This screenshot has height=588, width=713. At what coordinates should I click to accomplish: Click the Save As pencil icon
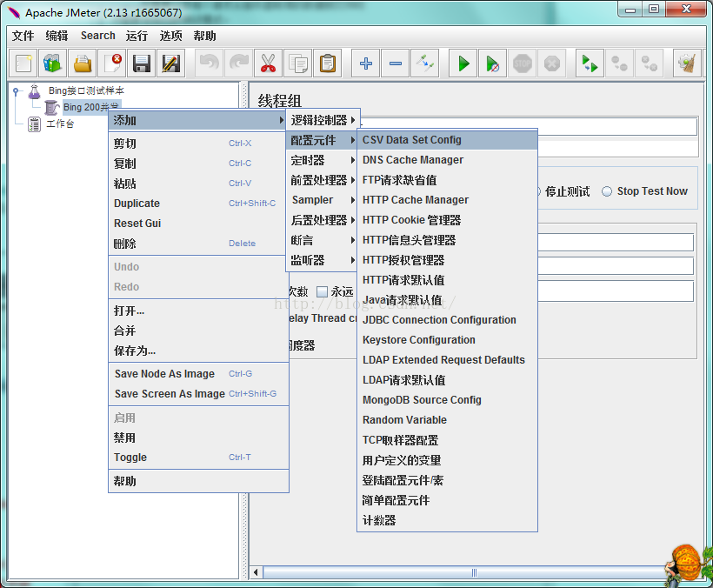[x=171, y=63]
